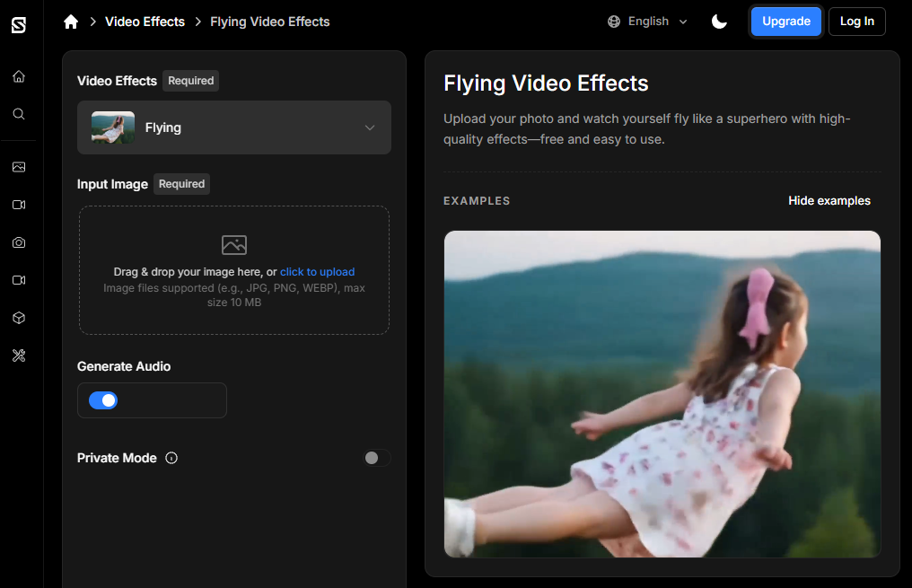Toggle the dark mode moon icon

(719, 22)
